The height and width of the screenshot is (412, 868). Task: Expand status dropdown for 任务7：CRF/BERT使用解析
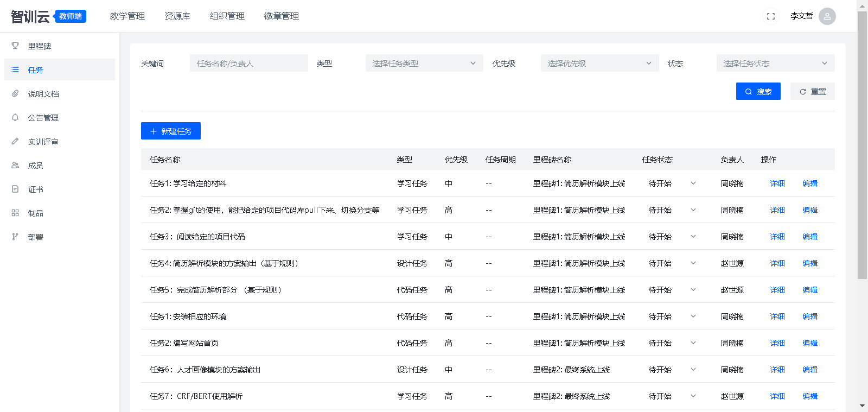693,396
